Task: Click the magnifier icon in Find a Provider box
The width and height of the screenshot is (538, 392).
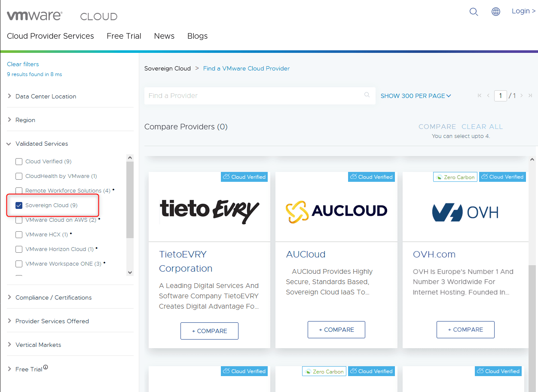Action: [x=367, y=95]
